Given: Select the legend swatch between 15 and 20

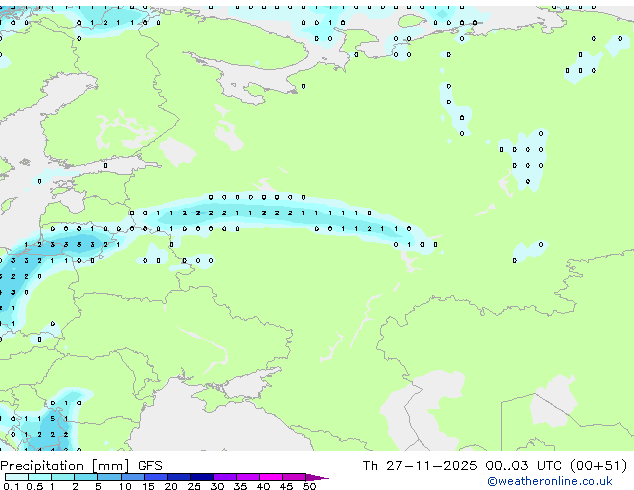Looking at the screenshot, I should coord(156,477).
